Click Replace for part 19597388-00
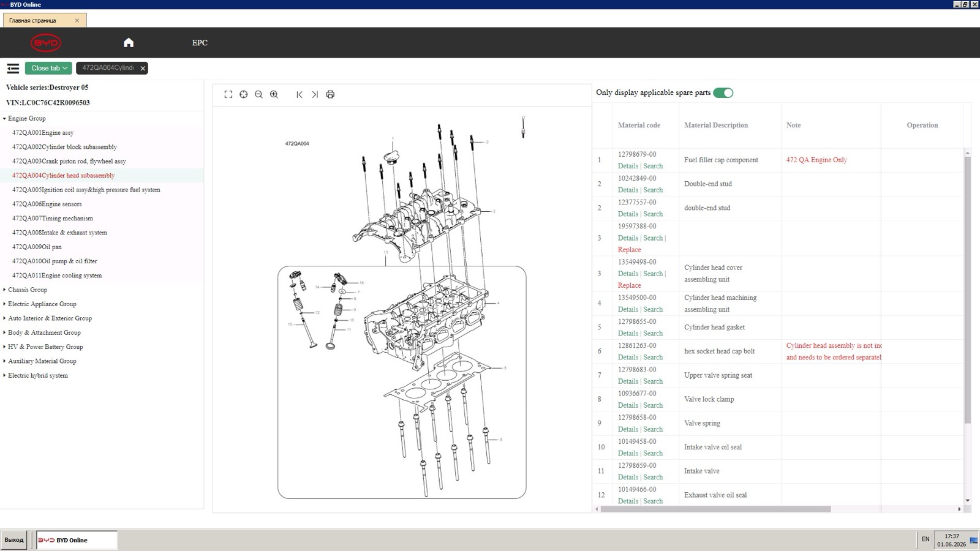The width and height of the screenshot is (980, 551). [x=629, y=250]
